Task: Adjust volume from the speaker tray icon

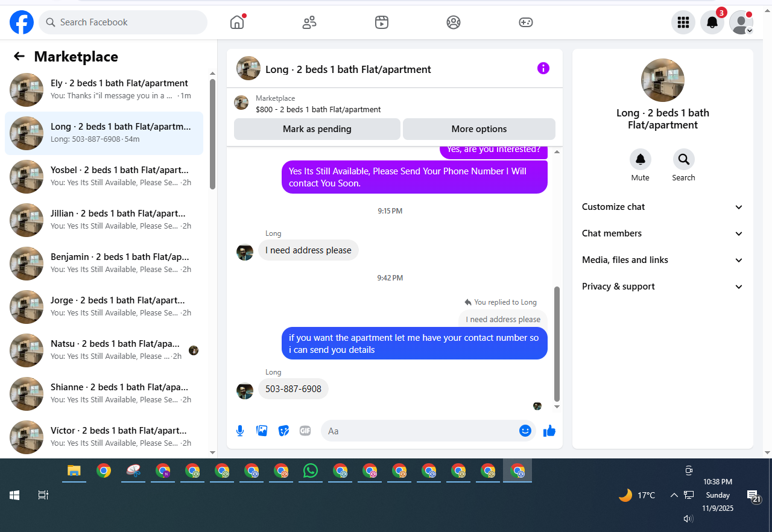Action: point(688,518)
